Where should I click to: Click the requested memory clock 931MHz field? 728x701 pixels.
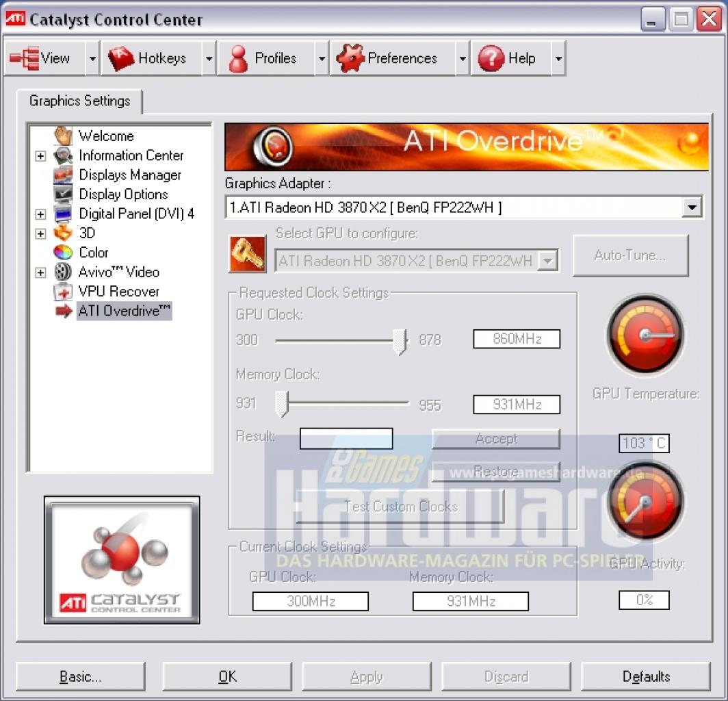point(517,404)
